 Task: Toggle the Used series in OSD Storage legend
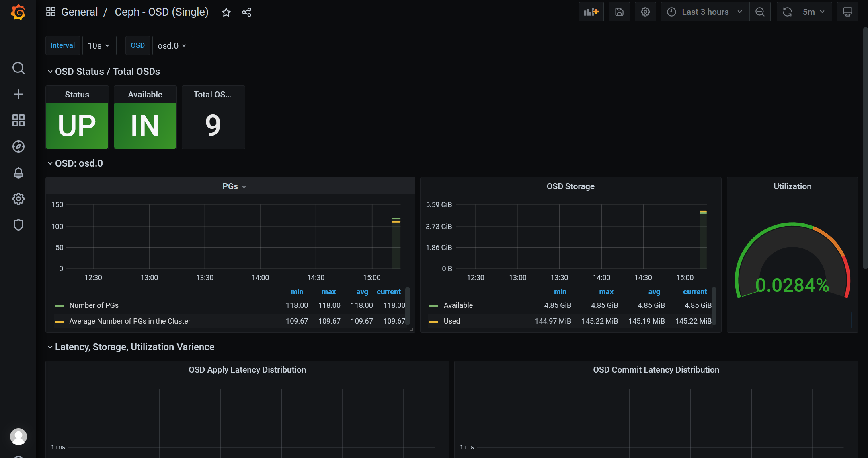point(451,321)
